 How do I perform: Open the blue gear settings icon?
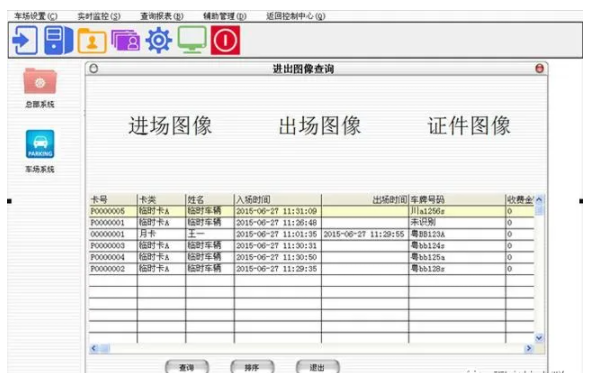pyautogui.click(x=159, y=40)
